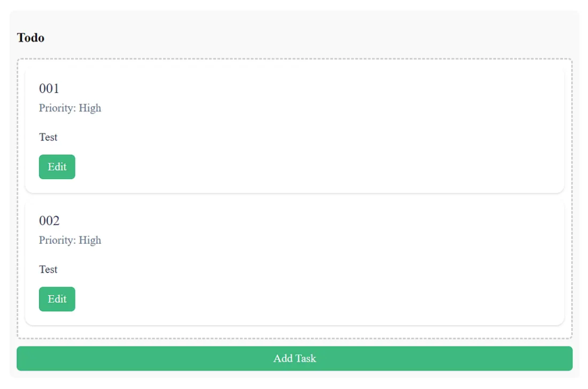Image resolution: width=588 pixels, height=389 pixels.
Task: Click the "Test" description in task 001
Action: (x=48, y=137)
